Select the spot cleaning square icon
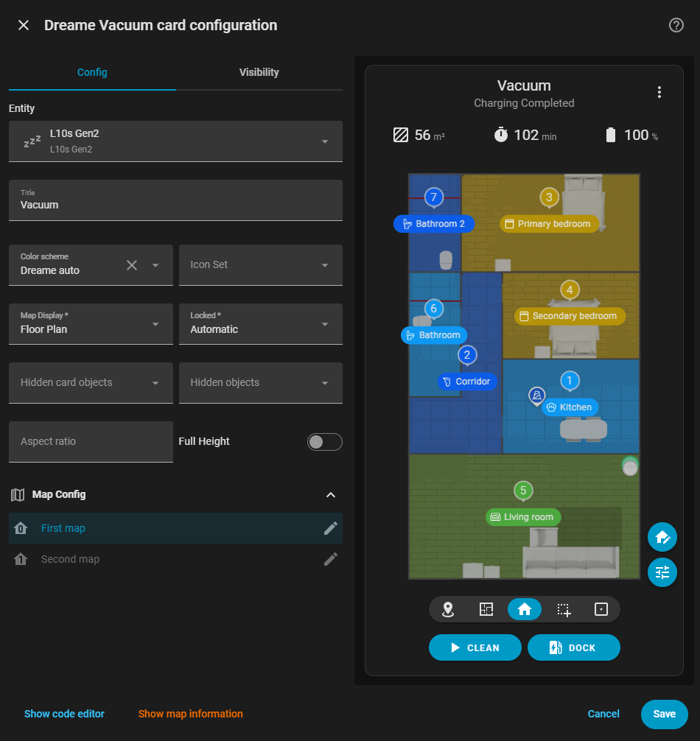The image size is (700, 741). click(x=601, y=610)
